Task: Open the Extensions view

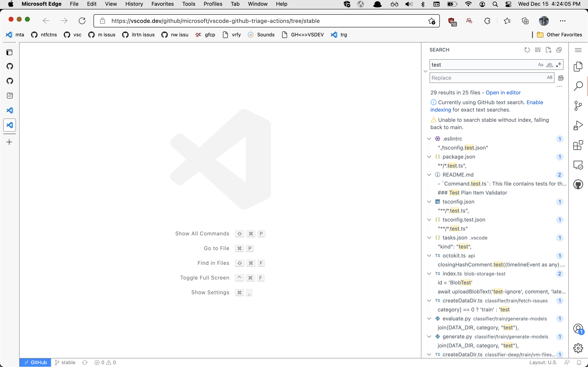Action: [578, 145]
